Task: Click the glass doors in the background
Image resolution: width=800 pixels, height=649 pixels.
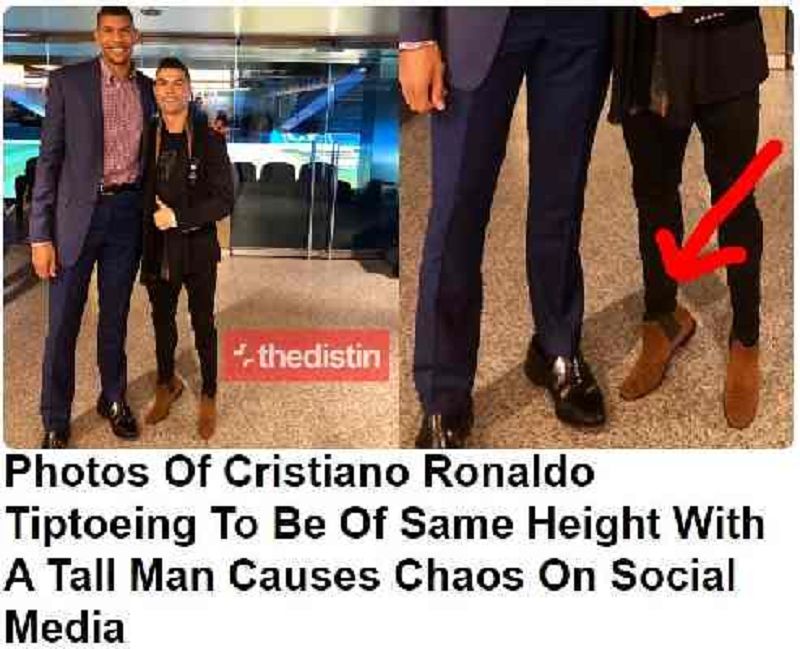Action: 311,158
